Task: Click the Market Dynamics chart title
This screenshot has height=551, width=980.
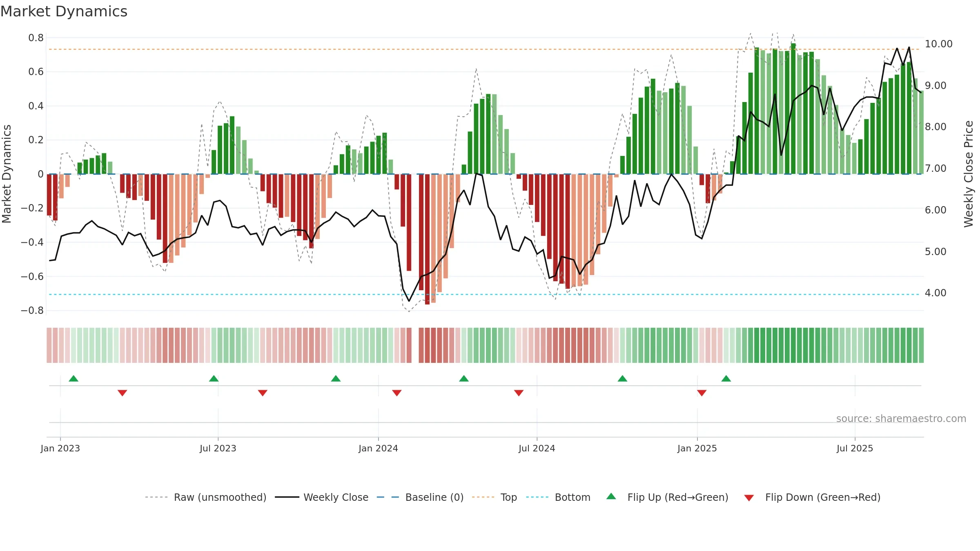Action: pos(64,11)
